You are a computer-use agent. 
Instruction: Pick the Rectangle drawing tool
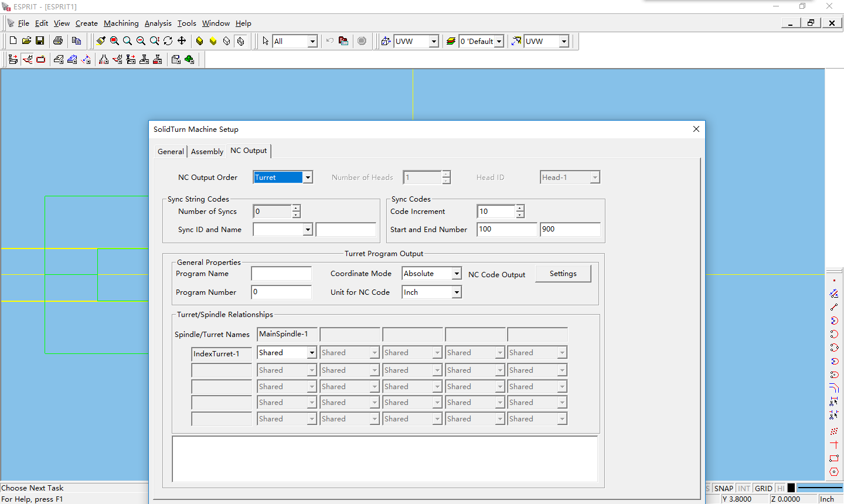click(x=834, y=458)
